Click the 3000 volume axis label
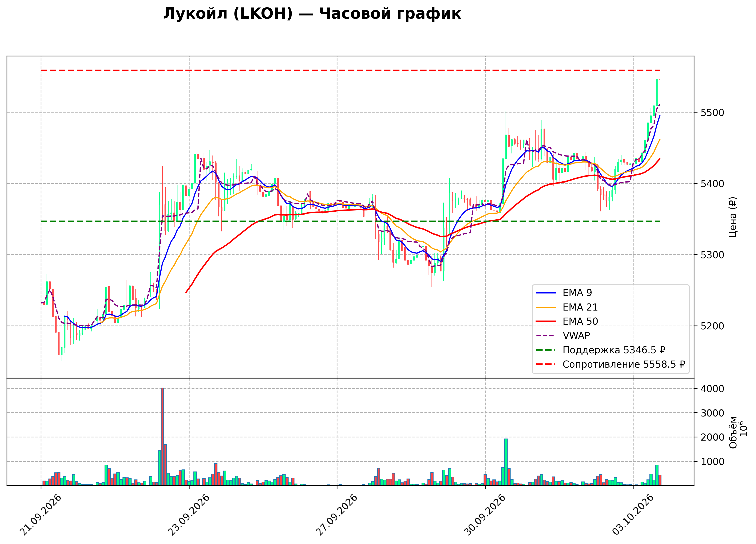Image resolution: width=756 pixels, height=544 pixels. [713, 413]
